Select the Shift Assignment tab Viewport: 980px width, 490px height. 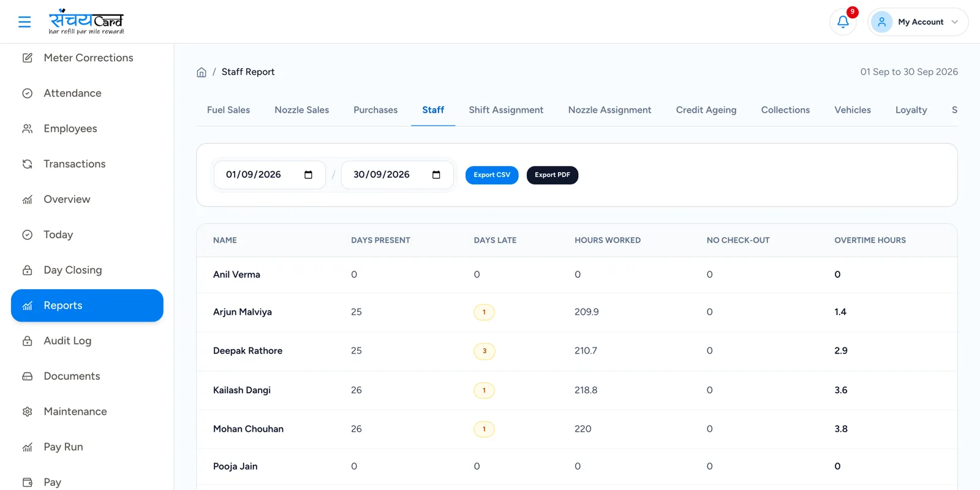[506, 110]
